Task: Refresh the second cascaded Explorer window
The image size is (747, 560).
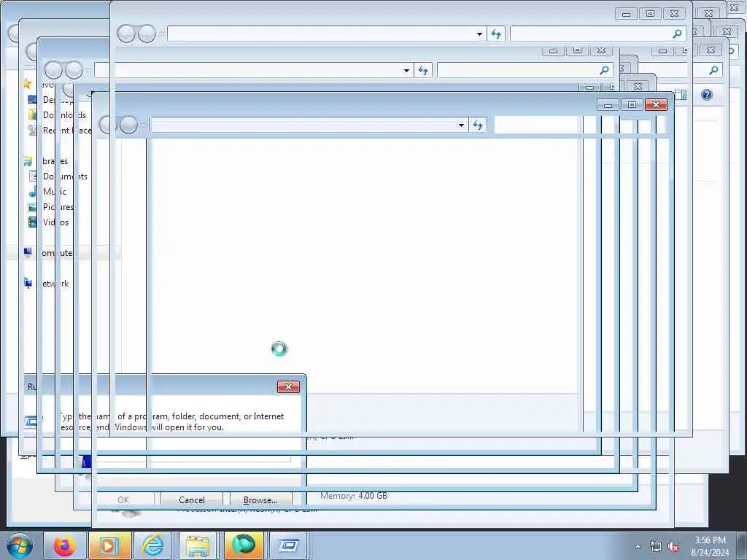Action: click(x=423, y=71)
